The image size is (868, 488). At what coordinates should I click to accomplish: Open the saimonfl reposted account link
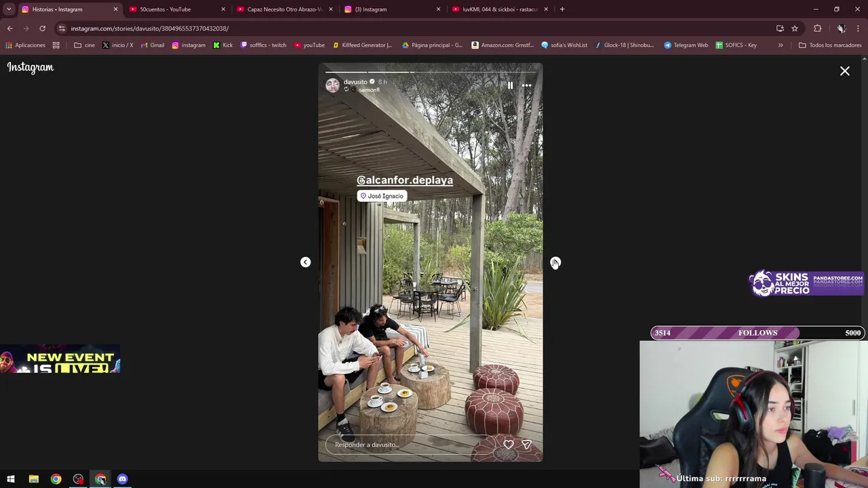point(369,90)
